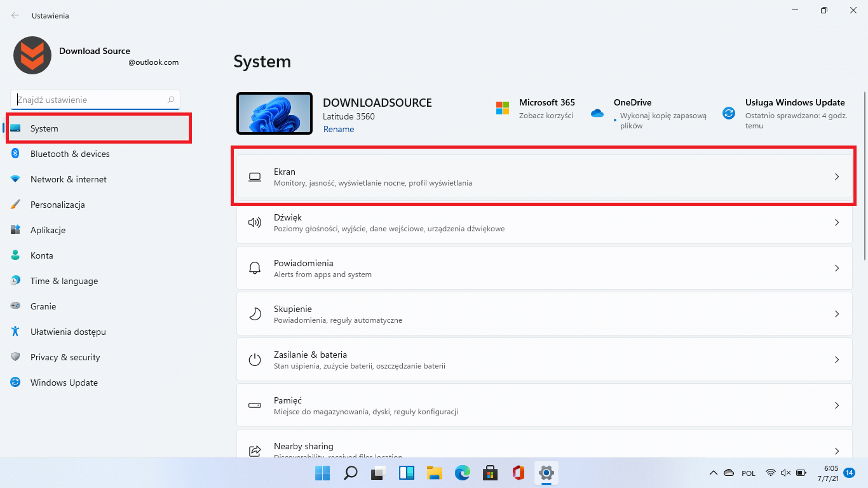Open taskbar Search magnifier
This screenshot has width=868, height=488.
coord(351,473)
